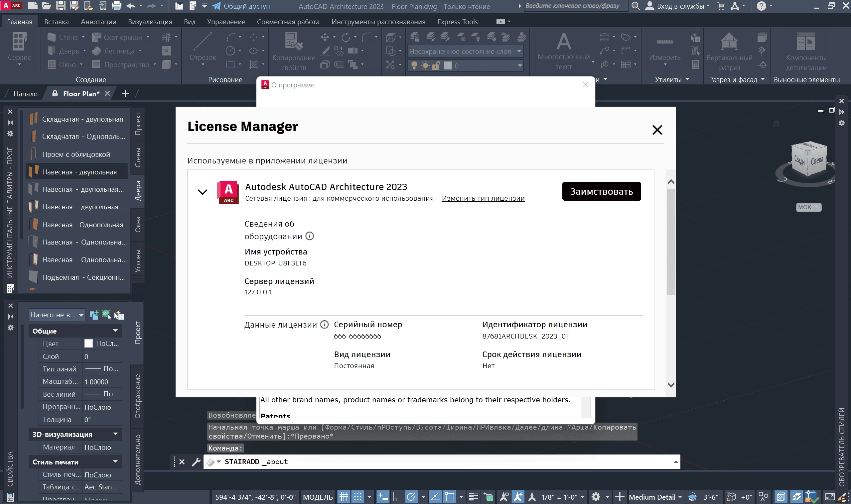Collapse the AutoCAD Architecture 2023 license chevron
This screenshot has width=851, height=504.
(x=203, y=192)
